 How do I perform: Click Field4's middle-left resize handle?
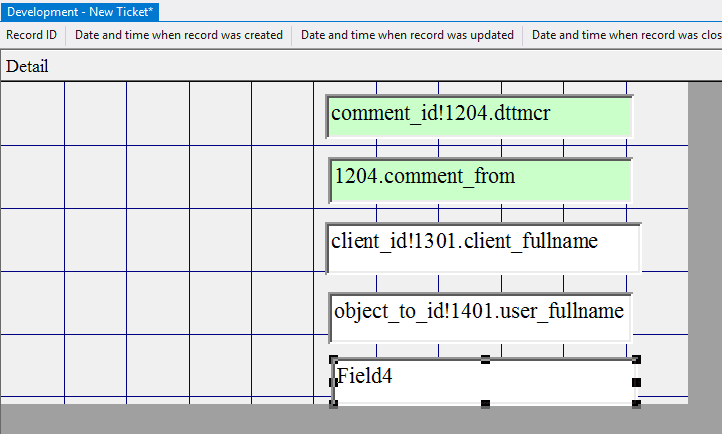tap(334, 382)
